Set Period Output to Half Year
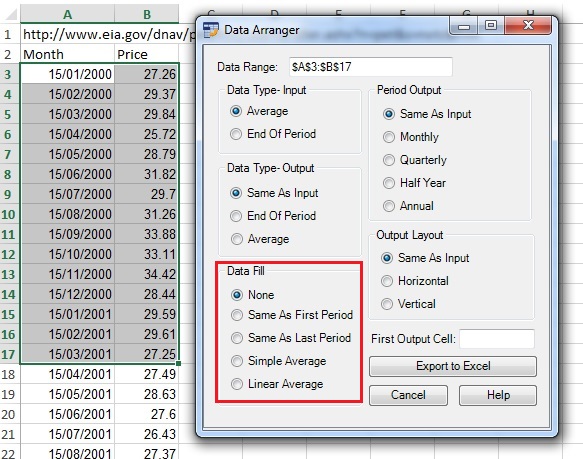This screenshot has width=583, height=459. pos(414,183)
